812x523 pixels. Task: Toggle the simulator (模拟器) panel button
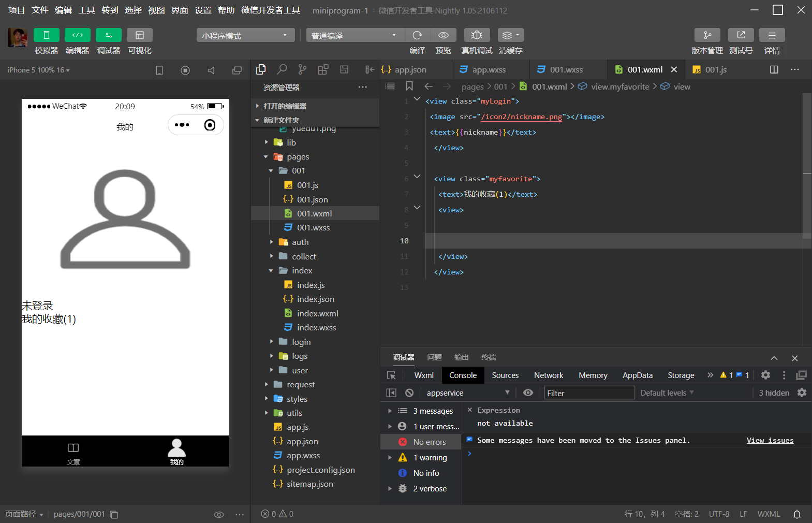pyautogui.click(x=46, y=35)
